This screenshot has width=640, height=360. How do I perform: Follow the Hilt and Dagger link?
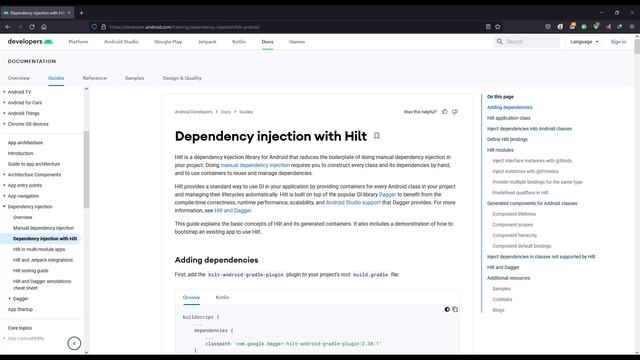233,210
